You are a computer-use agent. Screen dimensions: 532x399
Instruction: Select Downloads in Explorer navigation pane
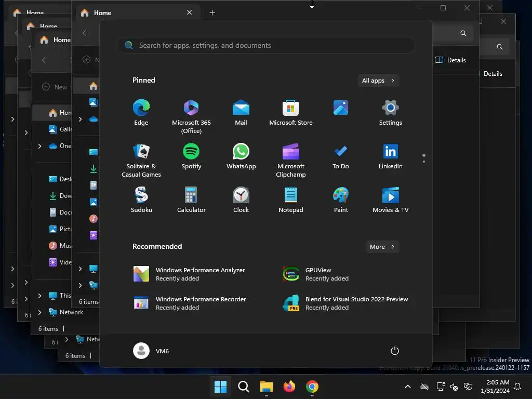60,196
